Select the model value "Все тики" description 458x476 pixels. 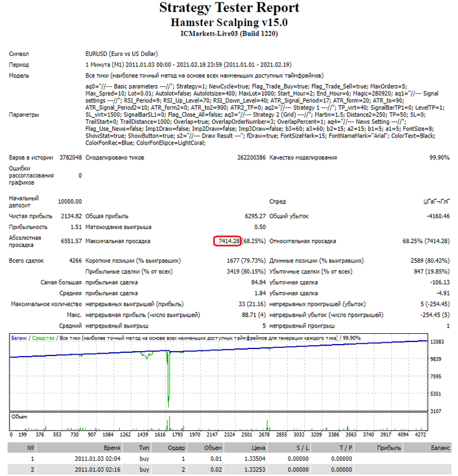205,76
